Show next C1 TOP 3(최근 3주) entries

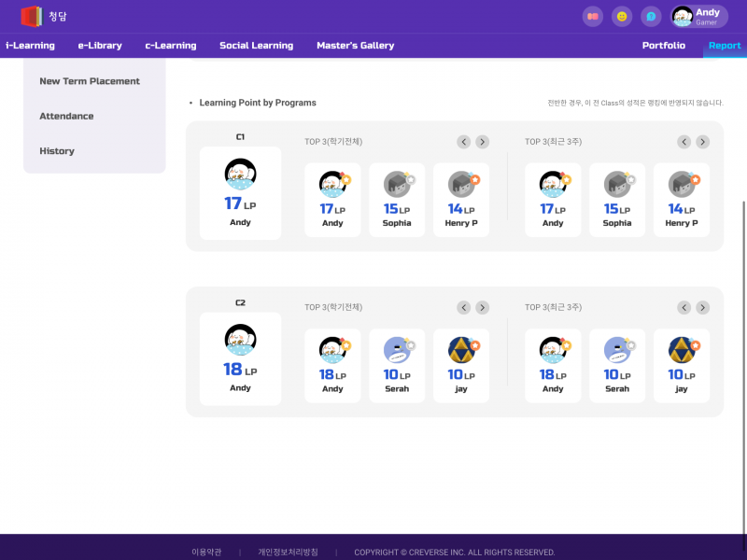[x=702, y=142]
